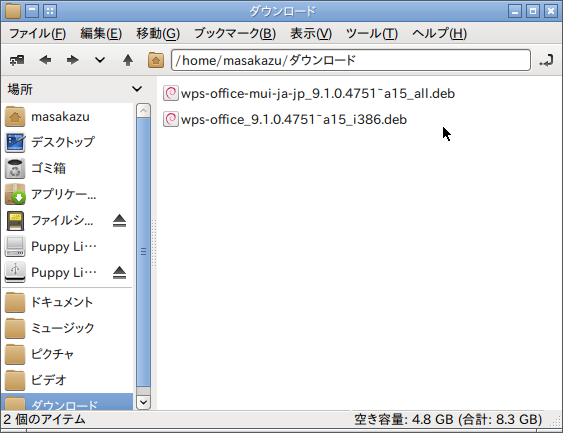The image size is (563, 433).
Task: Select ダウンロード bookmark in sidebar
Action: tap(67, 402)
